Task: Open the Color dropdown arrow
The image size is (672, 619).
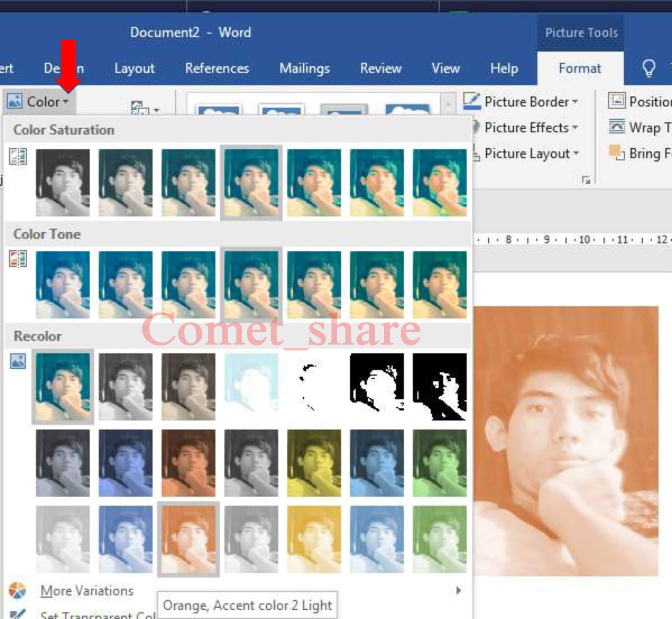Action: pos(66,101)
